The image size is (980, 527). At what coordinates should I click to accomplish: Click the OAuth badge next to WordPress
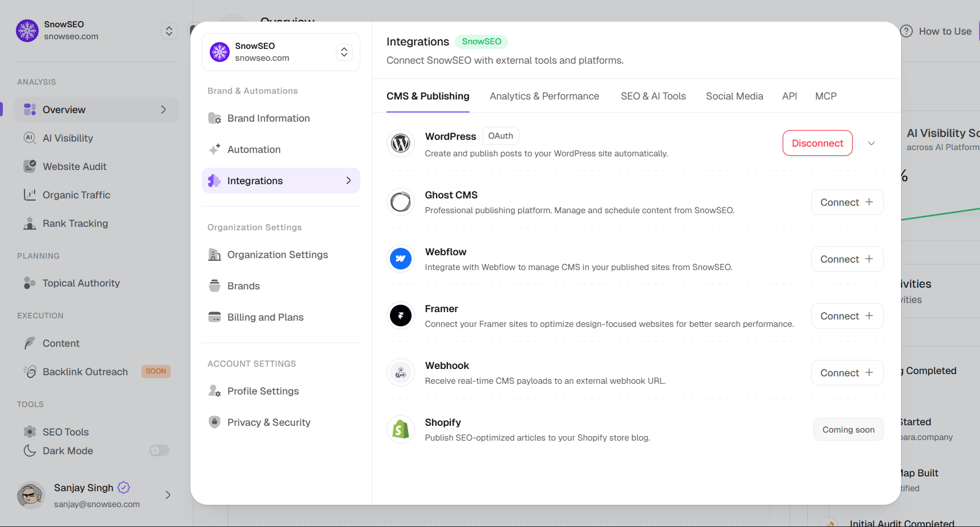pyautogui.click(x=501, y=136)
